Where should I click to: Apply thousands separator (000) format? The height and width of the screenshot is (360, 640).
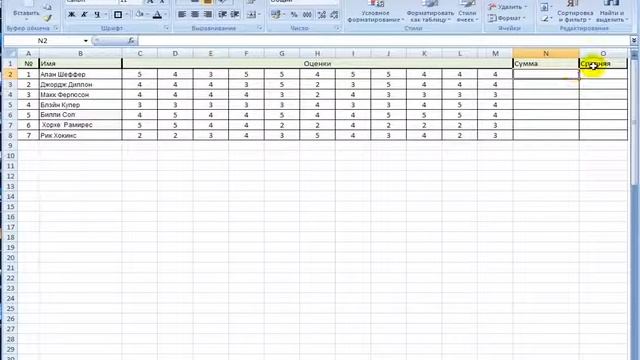click(x=307, y=15)
